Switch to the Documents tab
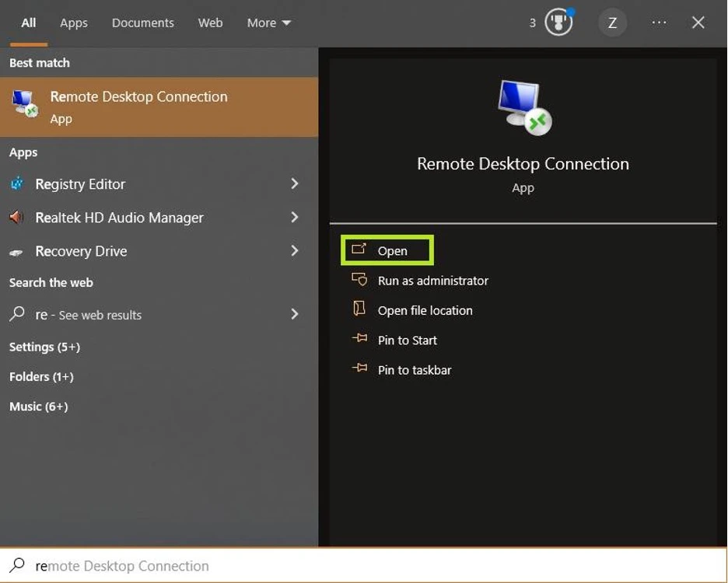Screen dimensions: 728x583 143,23
